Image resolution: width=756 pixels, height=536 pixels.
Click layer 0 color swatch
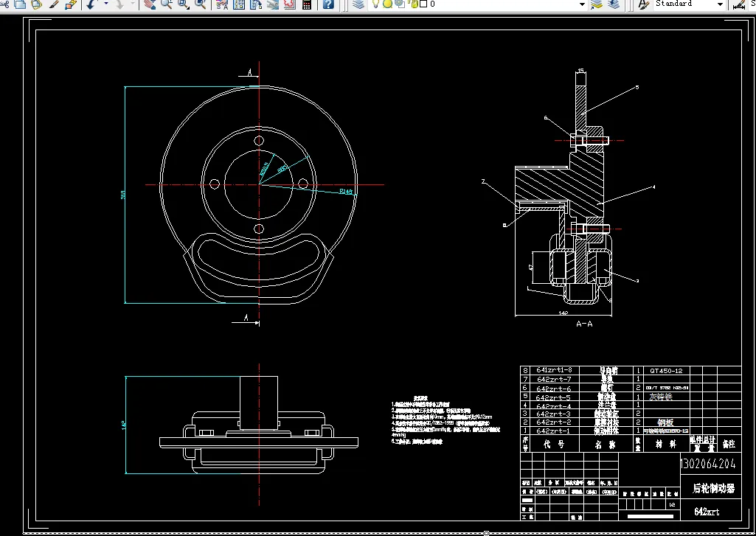click(423, 4)
